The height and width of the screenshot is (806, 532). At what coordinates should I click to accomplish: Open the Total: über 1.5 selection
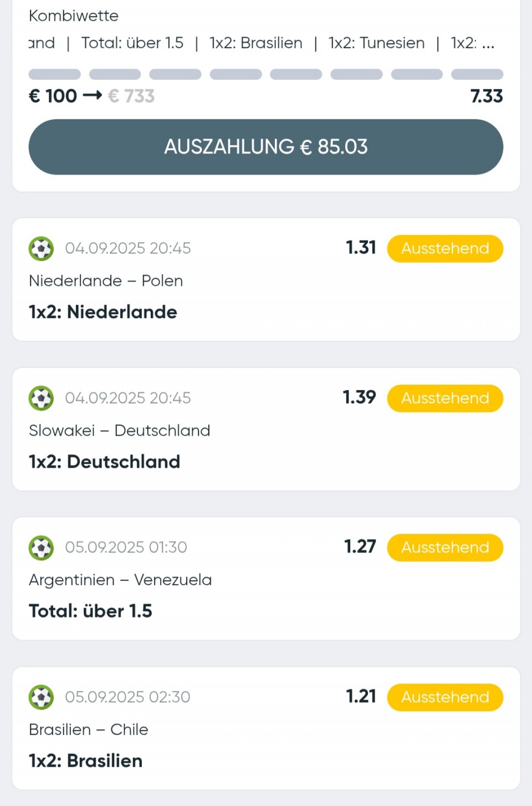[90, 611]
